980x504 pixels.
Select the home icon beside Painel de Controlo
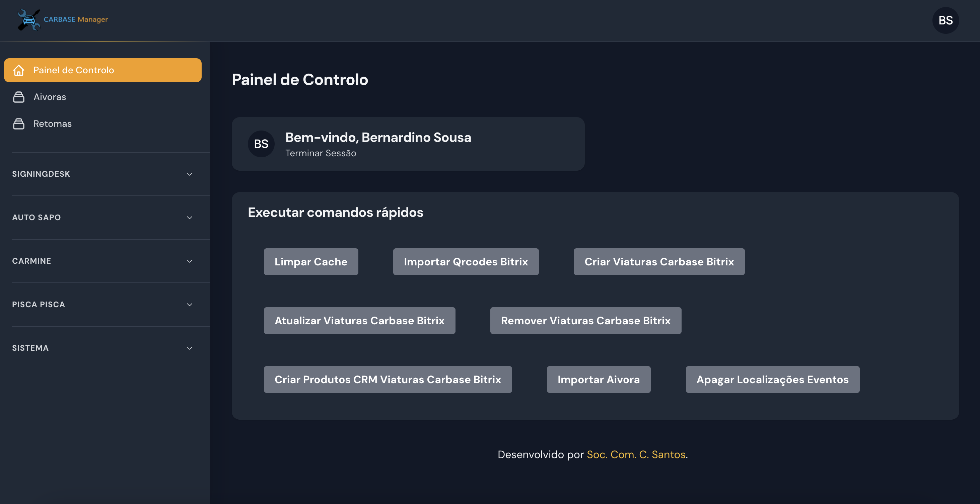19,70
